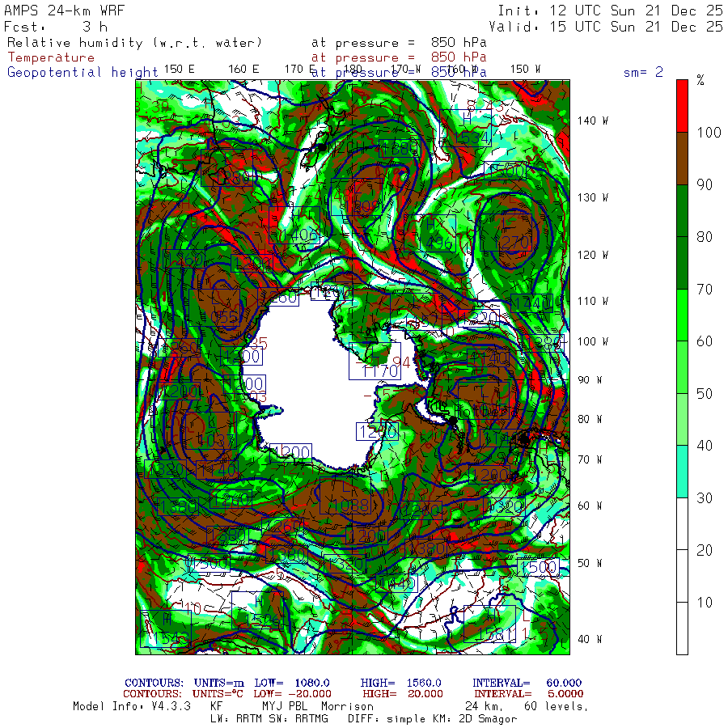This screenshot has height=728, width=728.
Task: Click the red "LOW= -20.000" temperature value
Action: pos(293,694)
